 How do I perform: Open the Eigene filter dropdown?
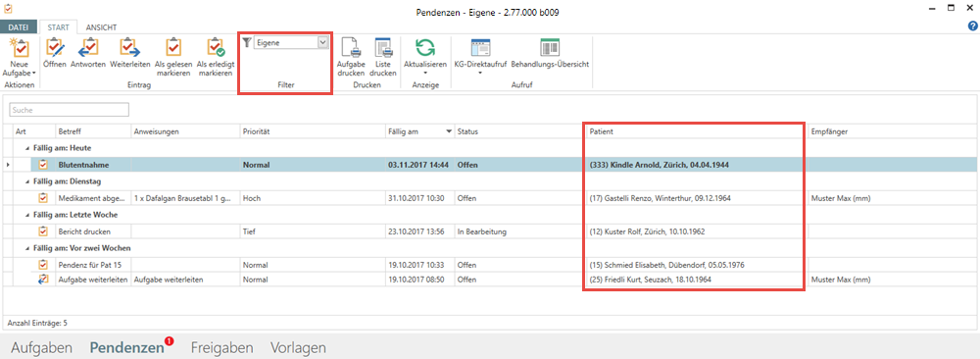322,42
